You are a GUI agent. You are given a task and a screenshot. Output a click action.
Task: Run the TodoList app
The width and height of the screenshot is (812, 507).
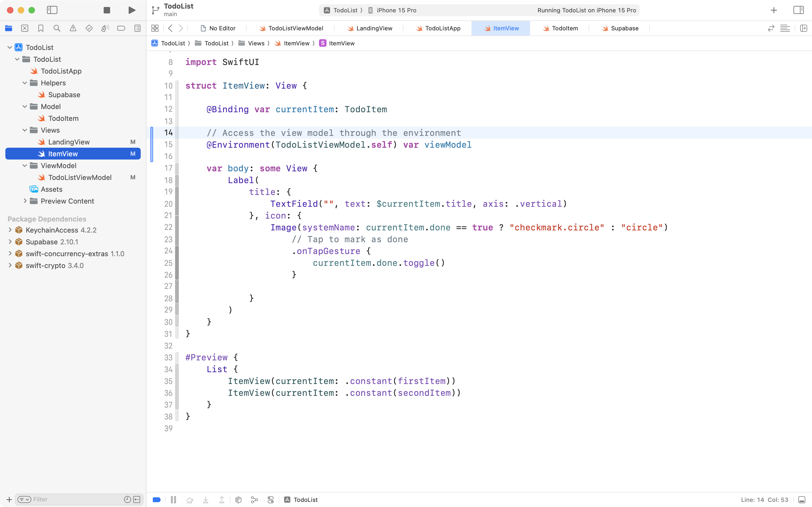131,10
